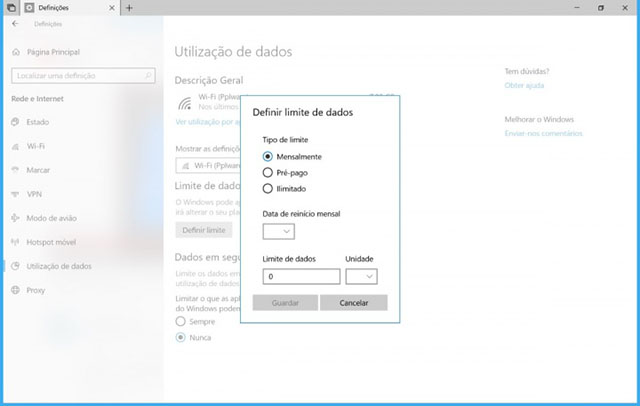Click the tab sets icon at top left
Image resolution: width=640 pixels, height=406 pixels.
coord(11,8)
